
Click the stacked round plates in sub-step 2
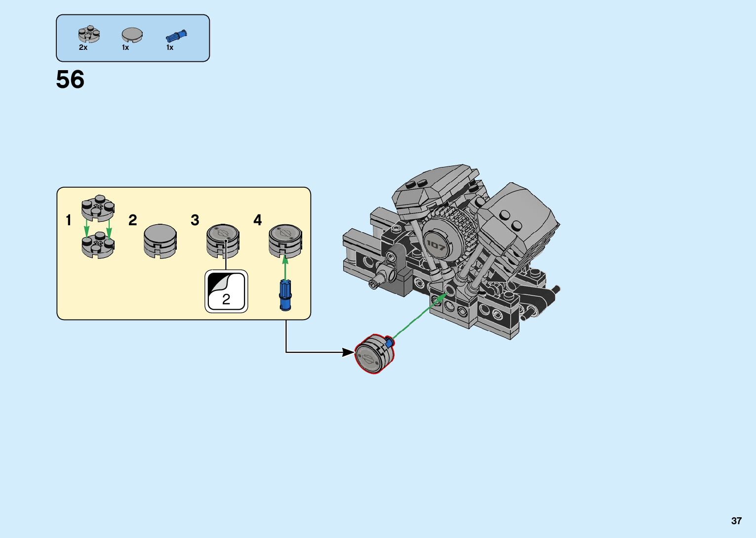click(160, 241)
